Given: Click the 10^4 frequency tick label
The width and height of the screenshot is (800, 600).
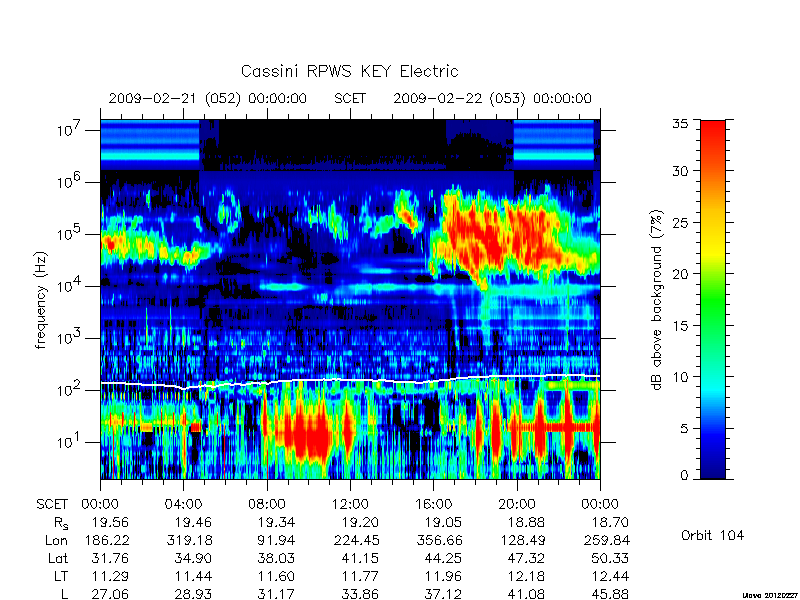Looking at the screenshot, I should coord(70,285).
